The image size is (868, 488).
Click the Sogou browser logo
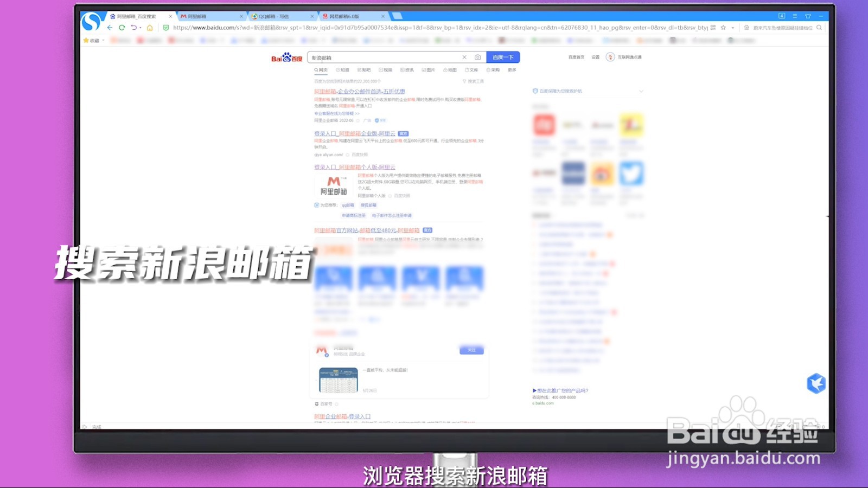pyautogui.click(x=91, y=22)
